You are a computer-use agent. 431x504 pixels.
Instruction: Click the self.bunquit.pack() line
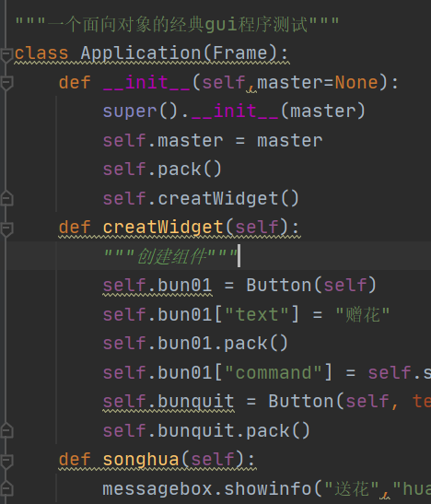(206, 430)
